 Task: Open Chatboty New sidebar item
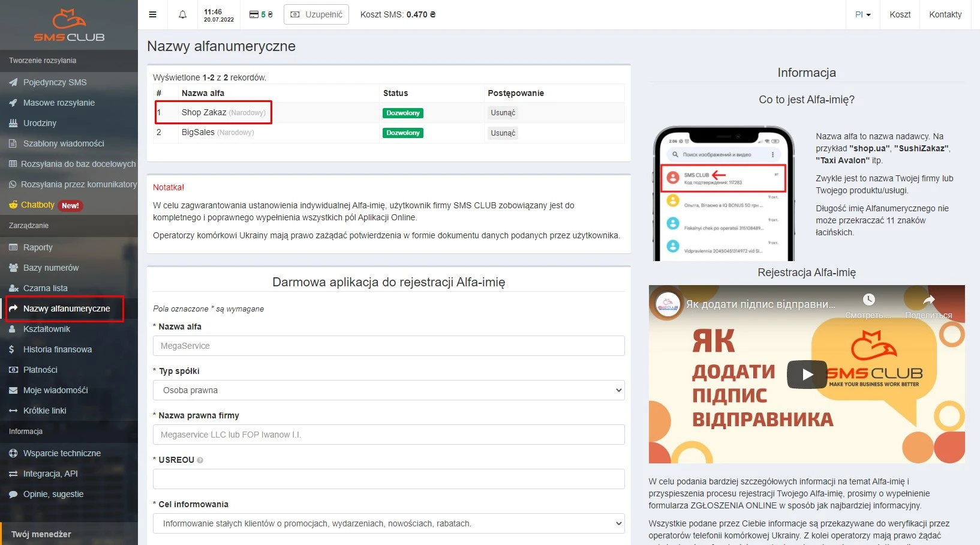coord(38,205)
